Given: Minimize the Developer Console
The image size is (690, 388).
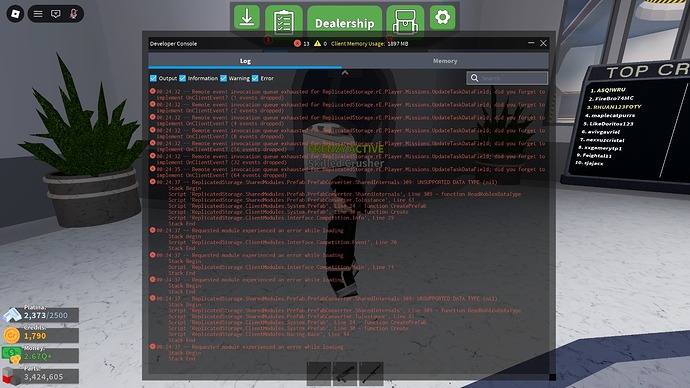Looking at the screenshot, I should [531, 43].
